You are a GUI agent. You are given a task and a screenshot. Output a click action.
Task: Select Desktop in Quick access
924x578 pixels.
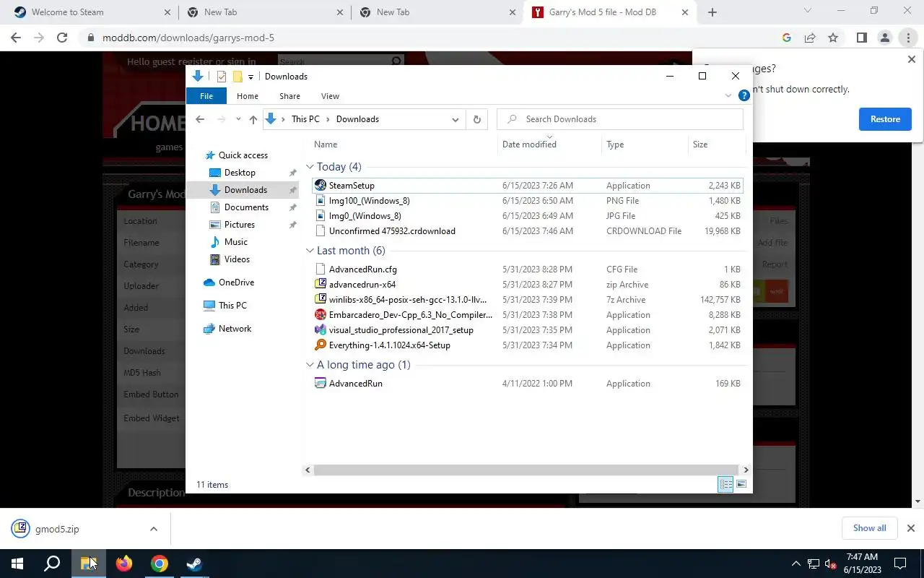tap(240, 173)
